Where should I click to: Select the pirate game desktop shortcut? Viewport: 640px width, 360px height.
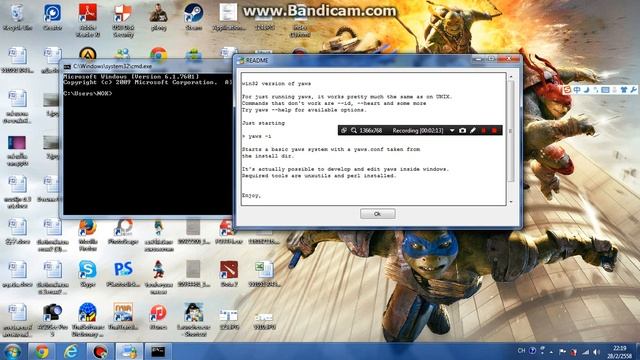[x=193, y=320]
